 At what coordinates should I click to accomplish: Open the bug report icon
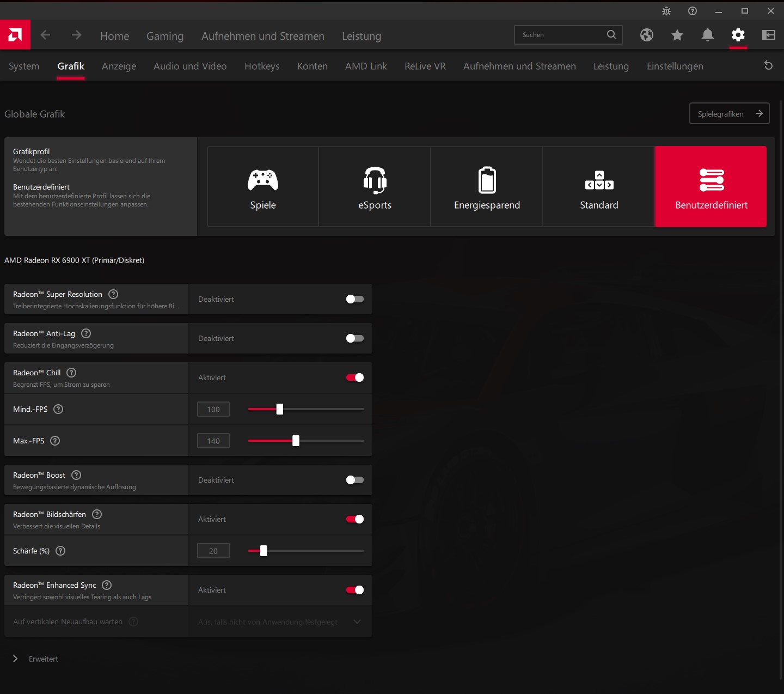tap(666, 11)
